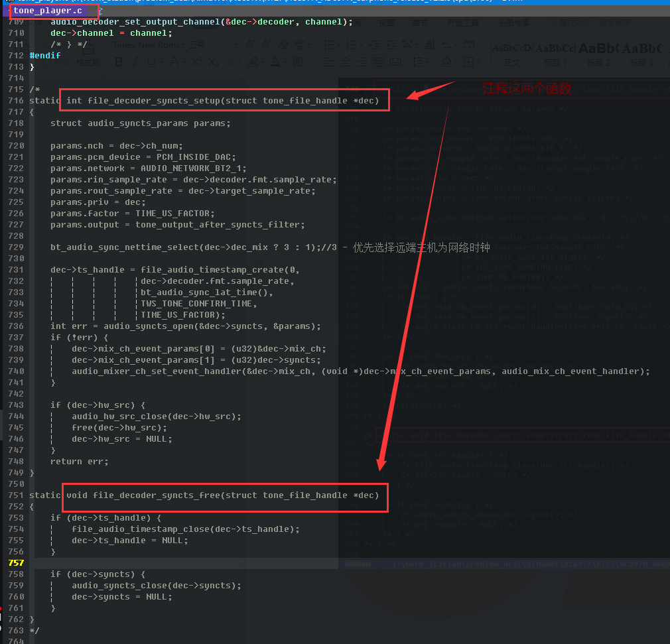Click the 'return err;' statement
670x644 pixels.
click(80, 462)
